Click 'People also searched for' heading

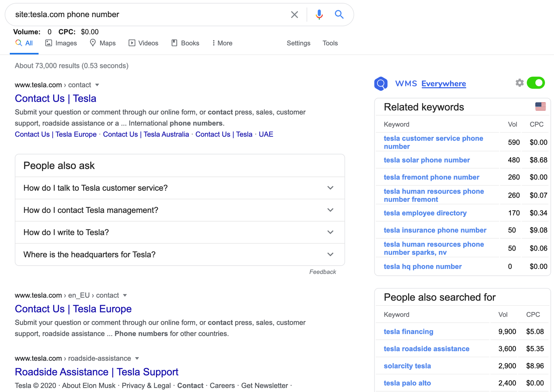click(439, 298)
